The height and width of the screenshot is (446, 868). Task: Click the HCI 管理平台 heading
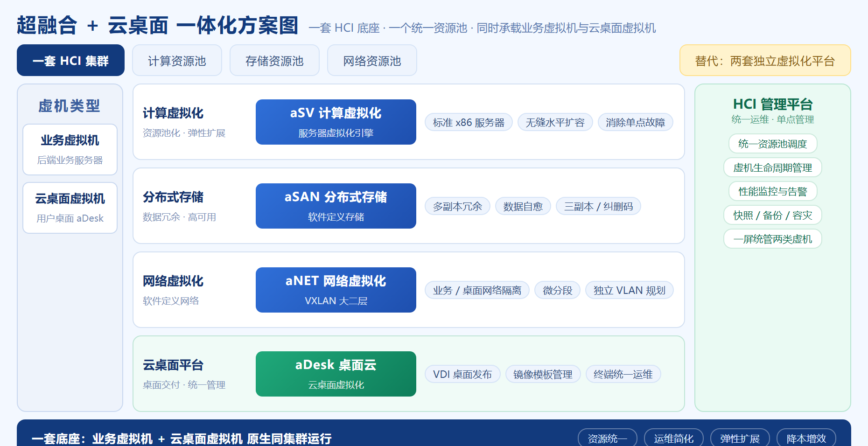[x=773, y=104]
